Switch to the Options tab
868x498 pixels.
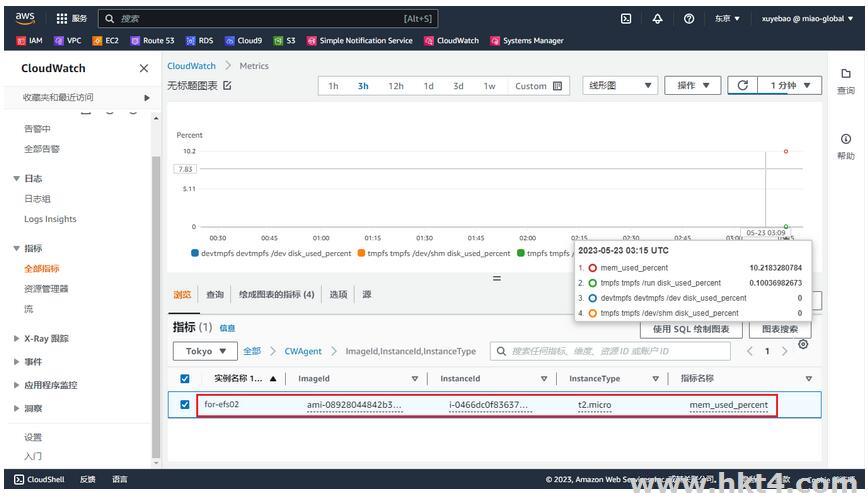(x=338, y=294)
